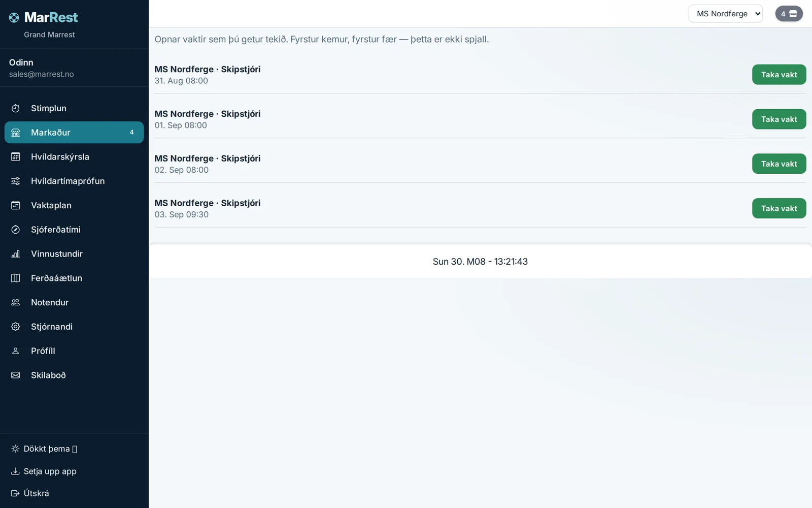Go to Hvíldarskýrsla page
This screenshot has width=812, height=508.
pos(74,157)
